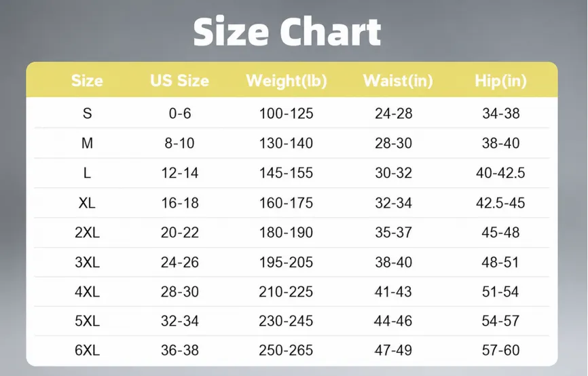
Task: Click the Hip(in) column header
Action: [500, 81]
